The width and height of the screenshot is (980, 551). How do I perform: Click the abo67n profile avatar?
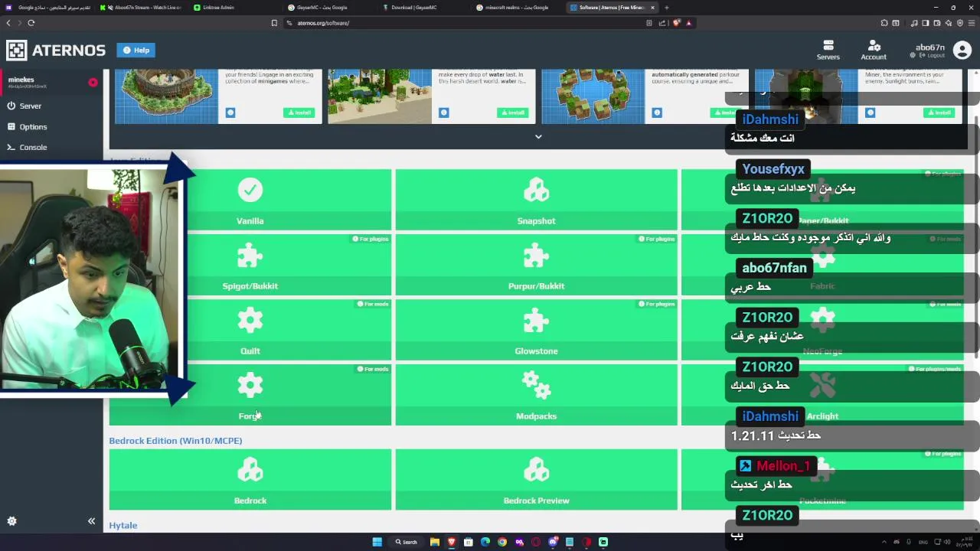[962, 51]
